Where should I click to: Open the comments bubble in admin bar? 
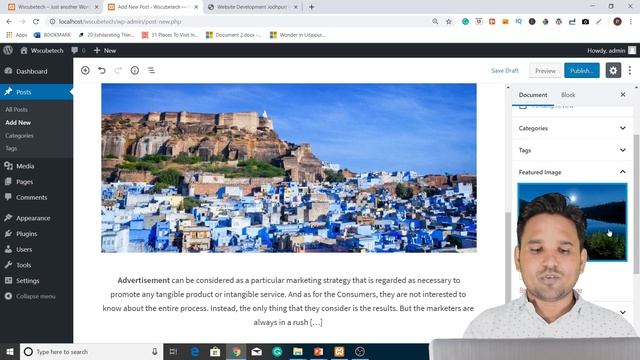tap(78, 50)
